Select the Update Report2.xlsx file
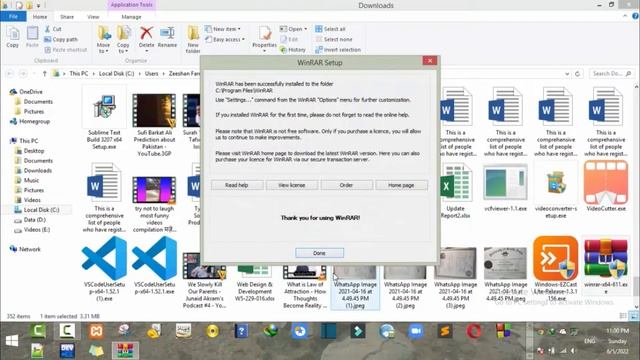The image size is (640, 360). click(456, 191)
